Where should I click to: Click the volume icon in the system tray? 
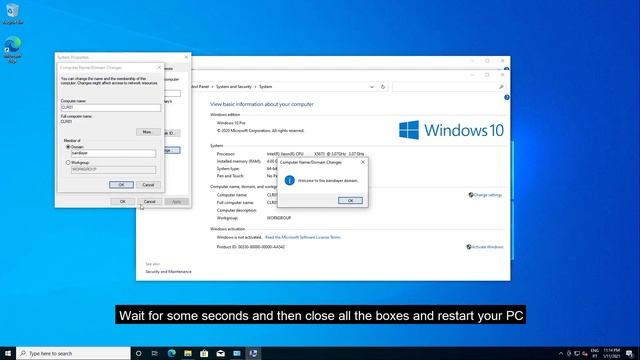[x=585, y=353]
